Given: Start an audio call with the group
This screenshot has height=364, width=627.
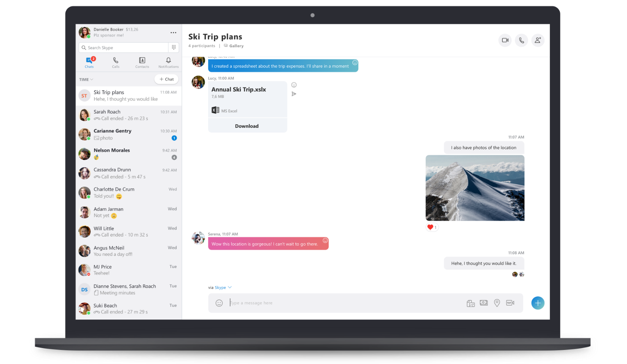Looking at the screenshot, I should coord(521,40).
